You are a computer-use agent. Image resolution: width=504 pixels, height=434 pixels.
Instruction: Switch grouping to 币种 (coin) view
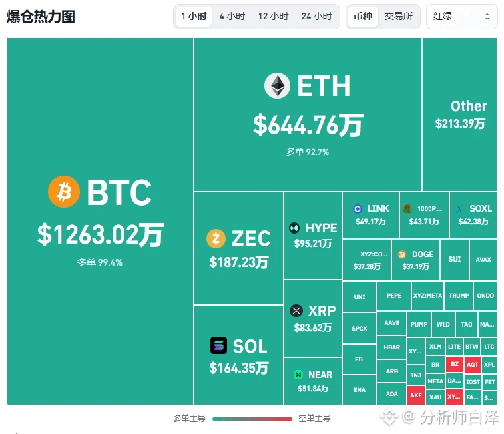coord(363,17)
